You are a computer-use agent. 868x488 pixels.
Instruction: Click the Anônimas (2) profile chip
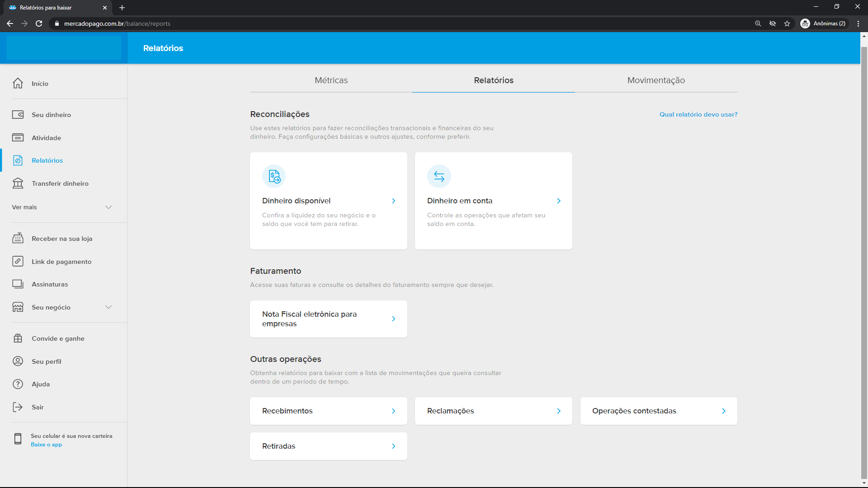(823, 23)
